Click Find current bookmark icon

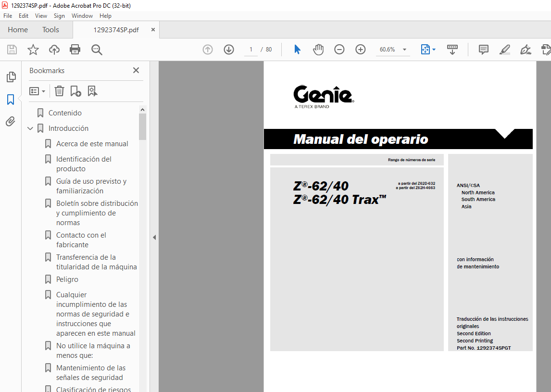click(x=92, y=91)
